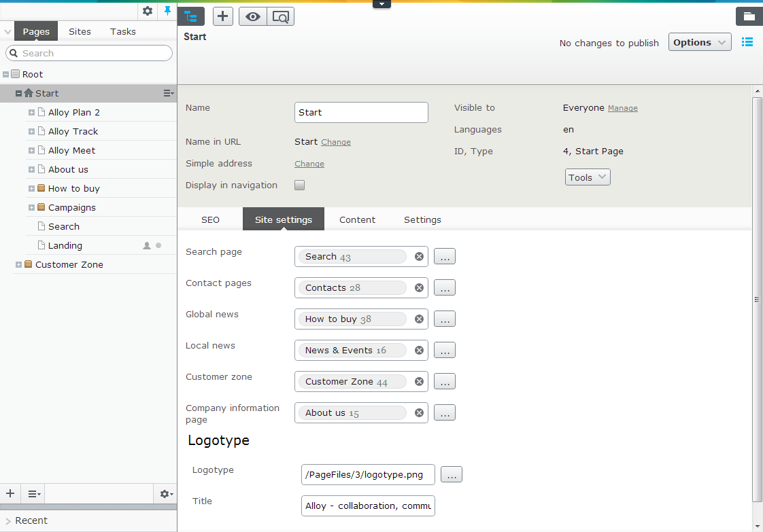Click the Name input field
Screen dimensions: 763x532
[361, 112]
